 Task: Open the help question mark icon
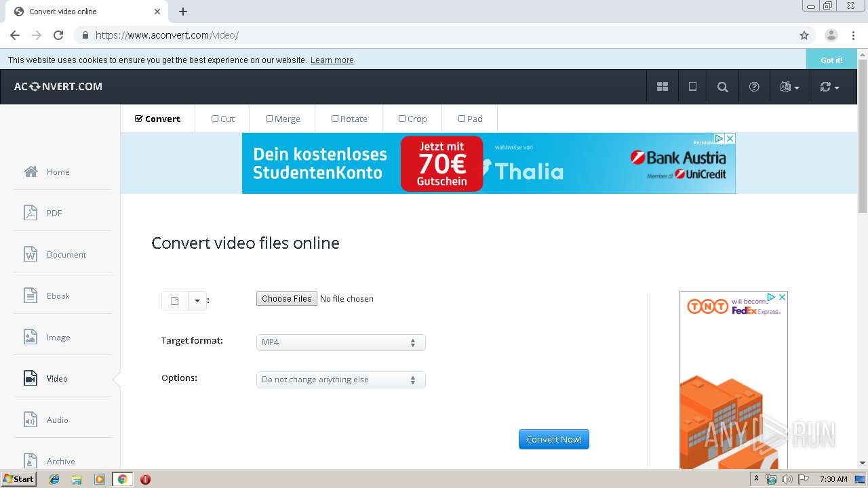[754, 87]
